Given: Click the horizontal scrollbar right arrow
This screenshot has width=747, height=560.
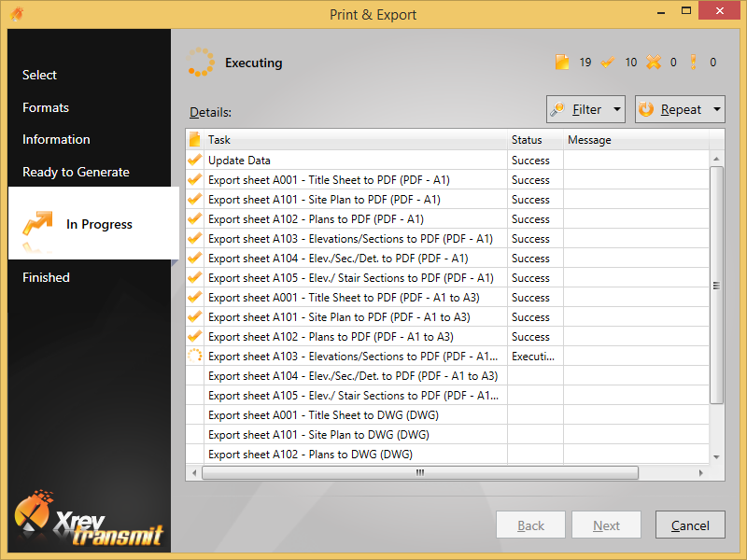Looking at the screenshot, I should 701,473.
